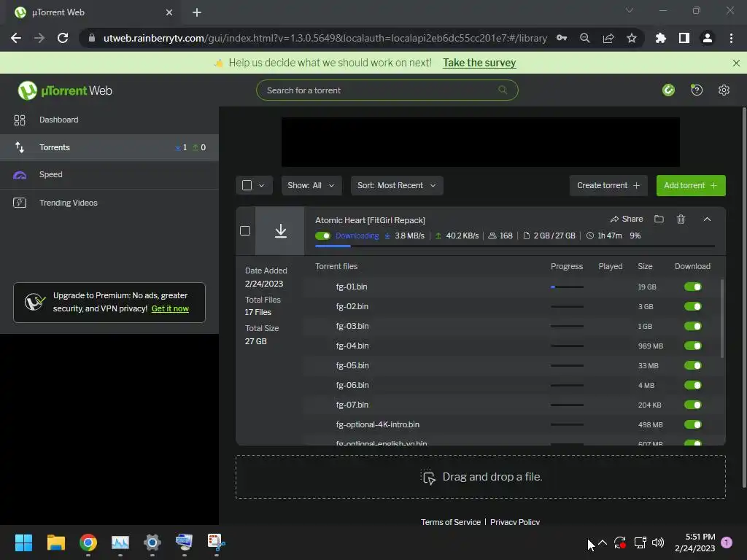This screenshot has width=747, height=560.
Task: Toggle download for fg-05.bin
Action: pos(693,365)
